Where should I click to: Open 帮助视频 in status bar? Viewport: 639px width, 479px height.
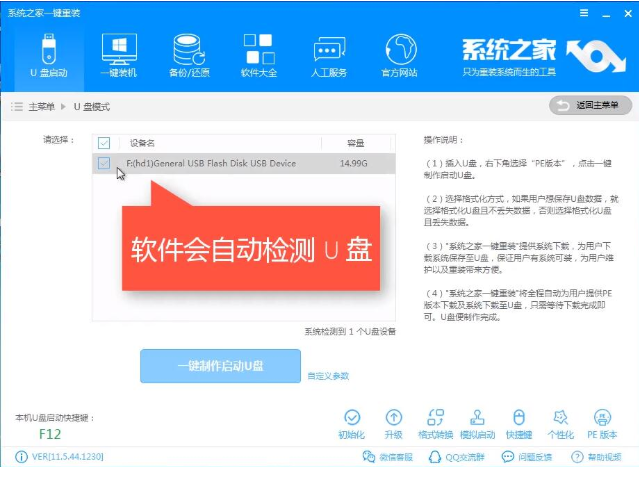tap(596, 457)
